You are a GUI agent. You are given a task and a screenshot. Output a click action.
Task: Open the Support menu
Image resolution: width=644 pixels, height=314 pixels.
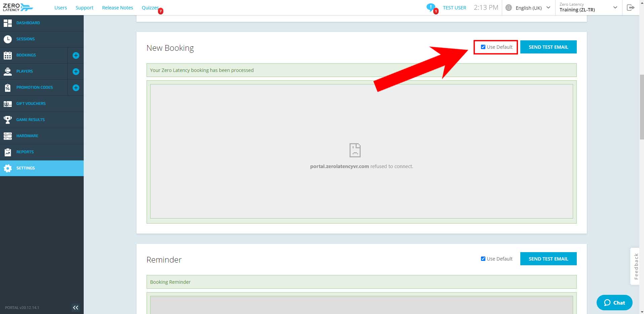pos(84,8)
